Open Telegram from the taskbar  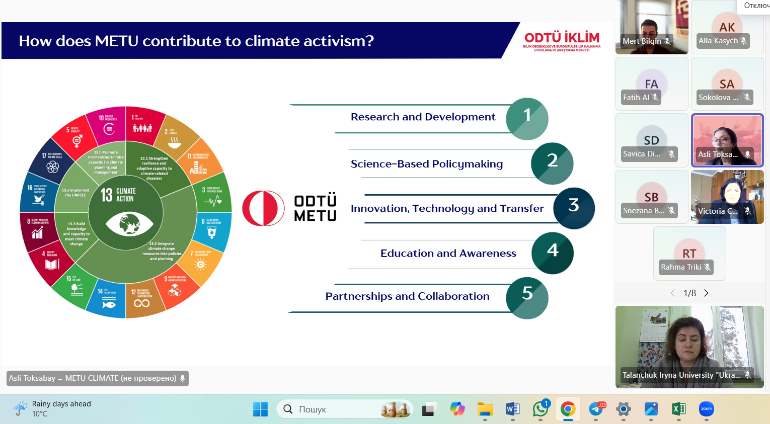pos(597,409)
